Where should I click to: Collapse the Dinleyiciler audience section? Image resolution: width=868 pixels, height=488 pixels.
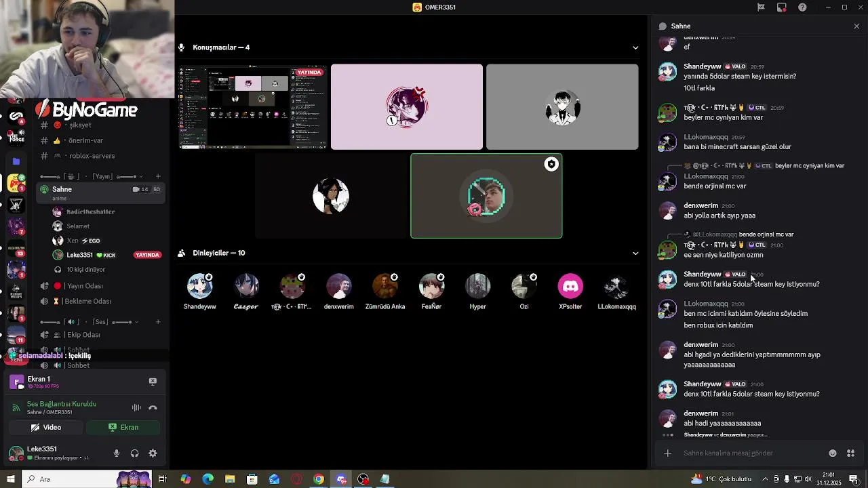pos(635,253)
